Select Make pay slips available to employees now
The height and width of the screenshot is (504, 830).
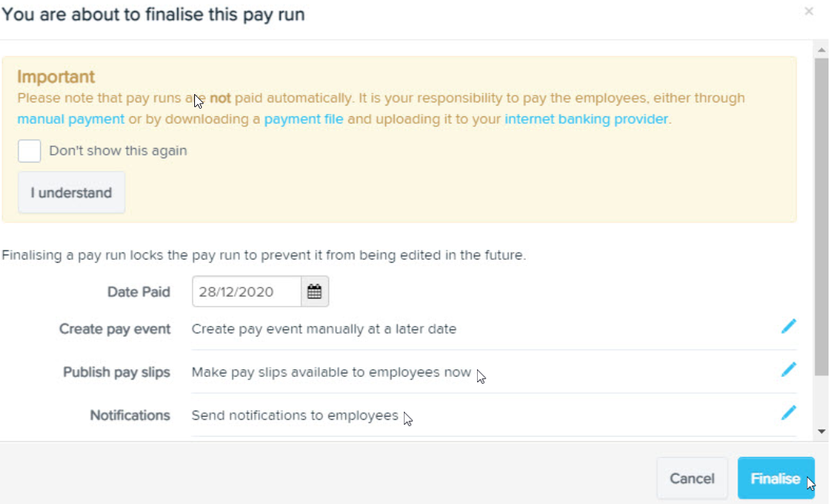coord(331,372)
